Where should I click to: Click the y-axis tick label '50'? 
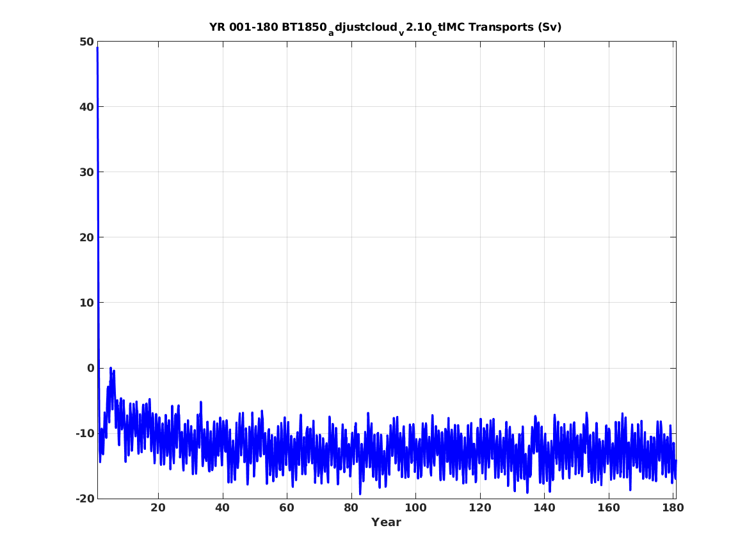coord(86,42)
